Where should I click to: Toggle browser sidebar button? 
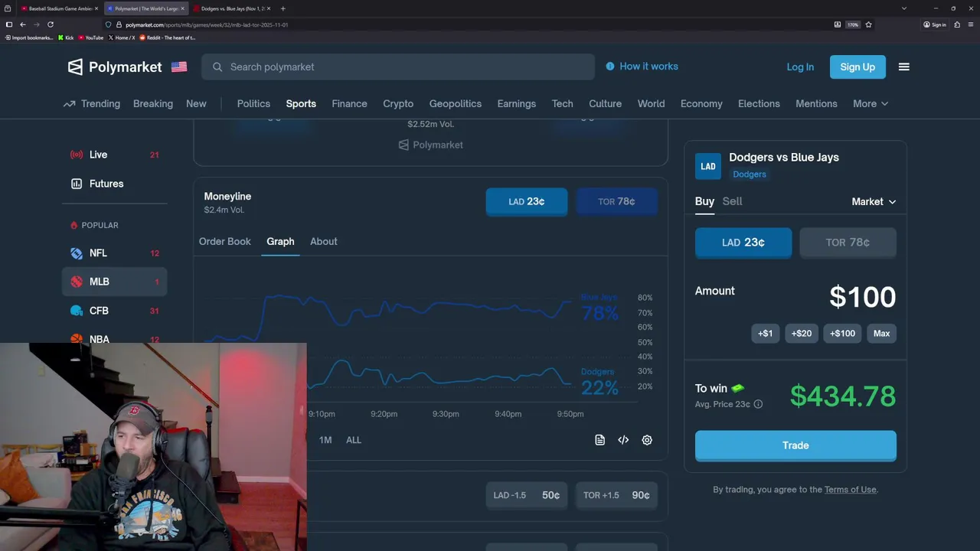[9, 24]
